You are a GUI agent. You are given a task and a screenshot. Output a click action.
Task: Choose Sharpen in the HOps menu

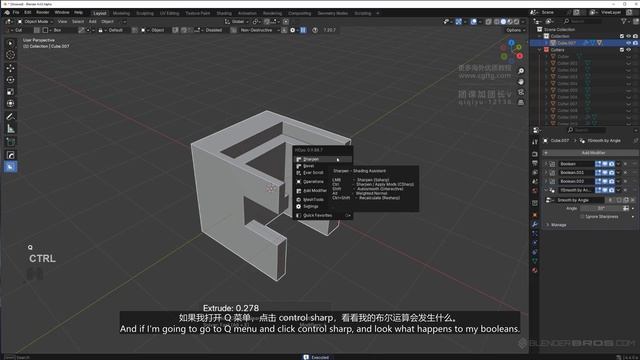(322, 159)
